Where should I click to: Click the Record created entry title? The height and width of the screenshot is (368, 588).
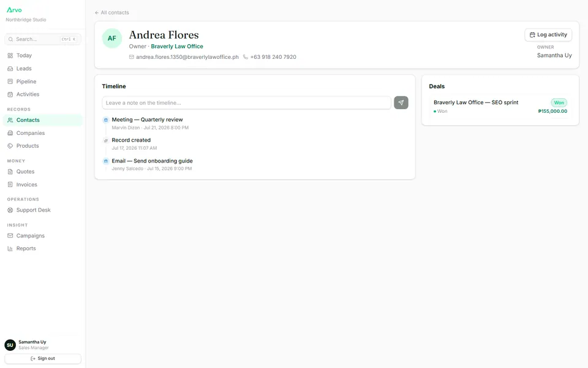(x=131, y=140)
